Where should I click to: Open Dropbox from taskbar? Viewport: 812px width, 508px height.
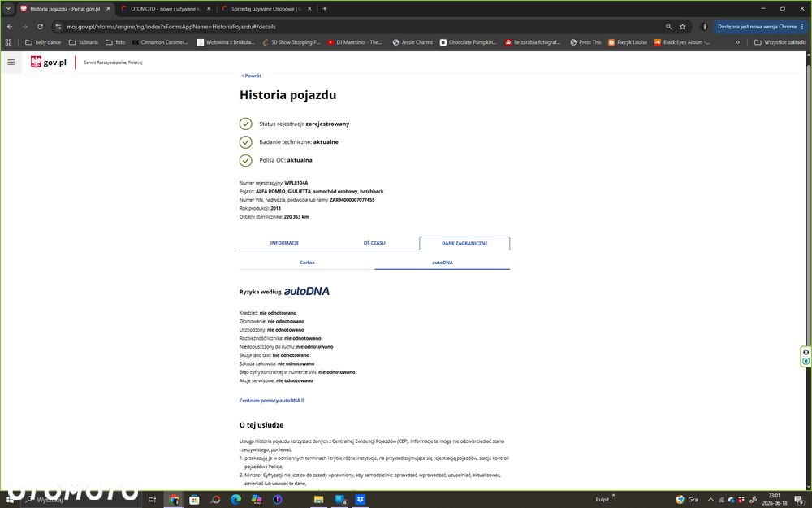(x=360, y=500)
